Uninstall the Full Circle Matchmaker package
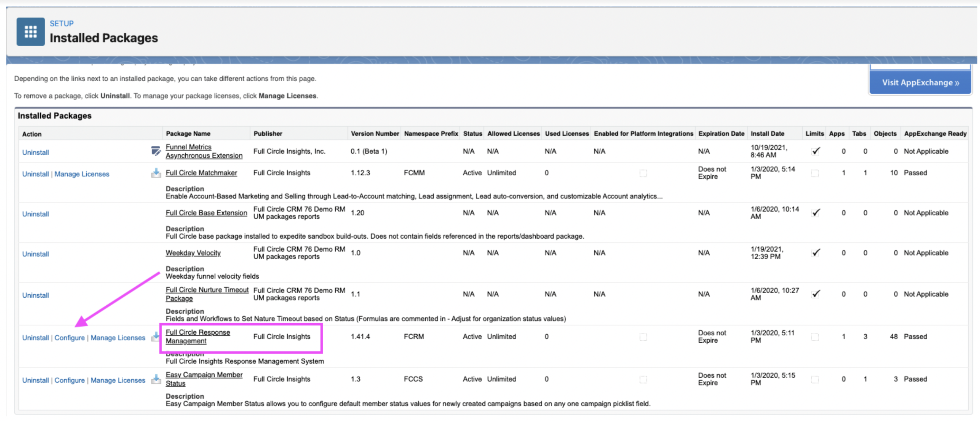Screen dimensions: 980x421 point(35,174)
